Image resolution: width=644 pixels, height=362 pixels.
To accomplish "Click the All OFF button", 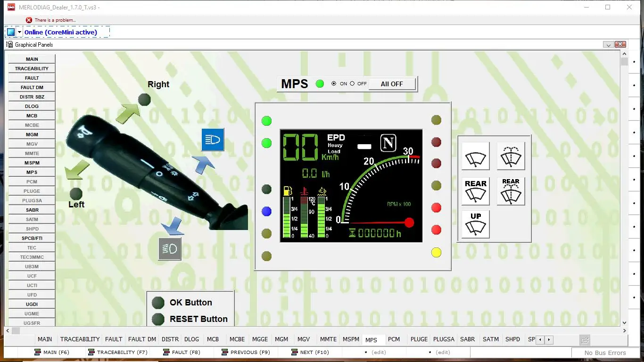I will [x=392, y=84].
